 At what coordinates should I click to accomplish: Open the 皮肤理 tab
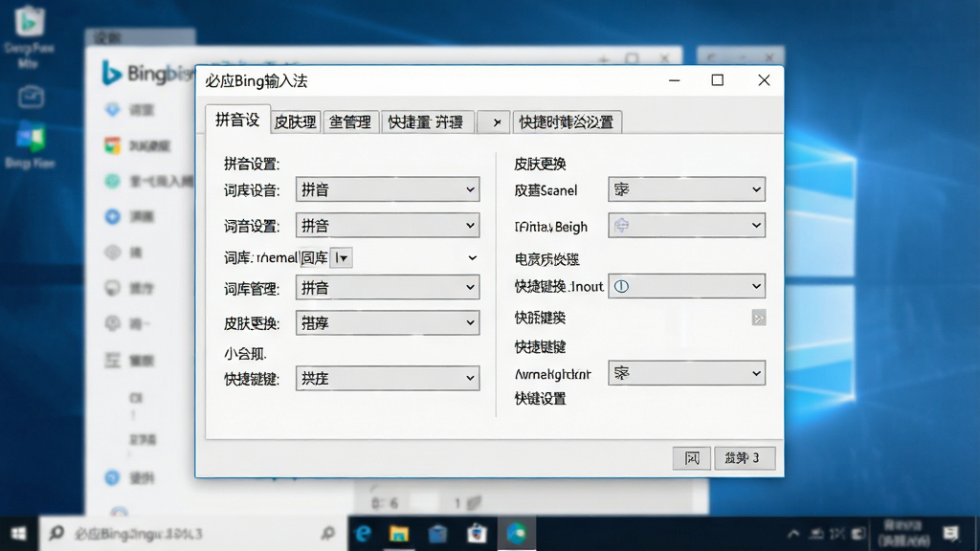coord(296,121)
